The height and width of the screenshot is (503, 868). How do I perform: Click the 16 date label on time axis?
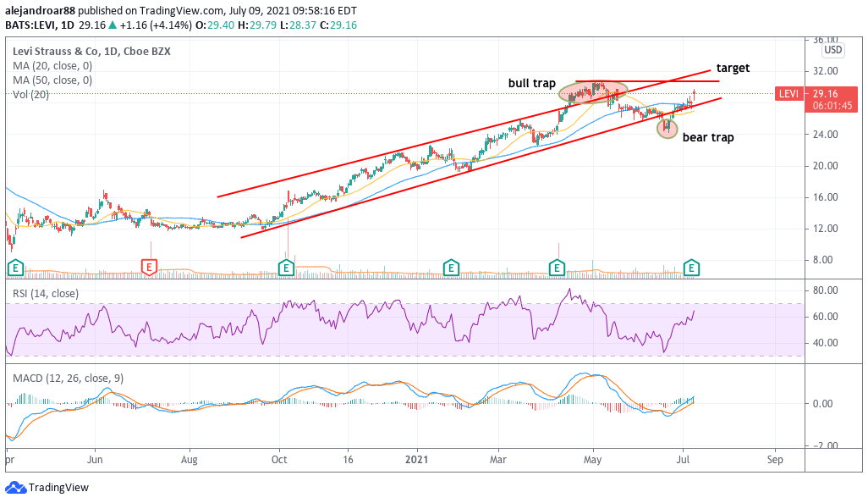pos(348,460)
